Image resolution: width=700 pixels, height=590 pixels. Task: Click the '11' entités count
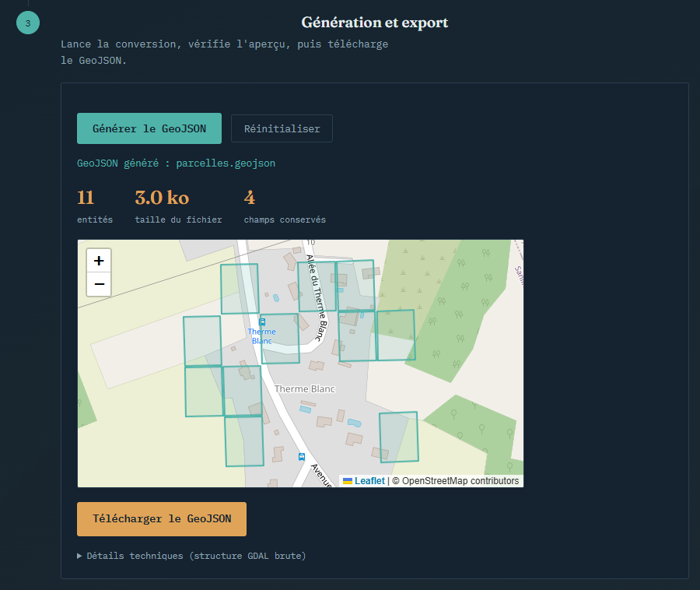coord(86,198)
